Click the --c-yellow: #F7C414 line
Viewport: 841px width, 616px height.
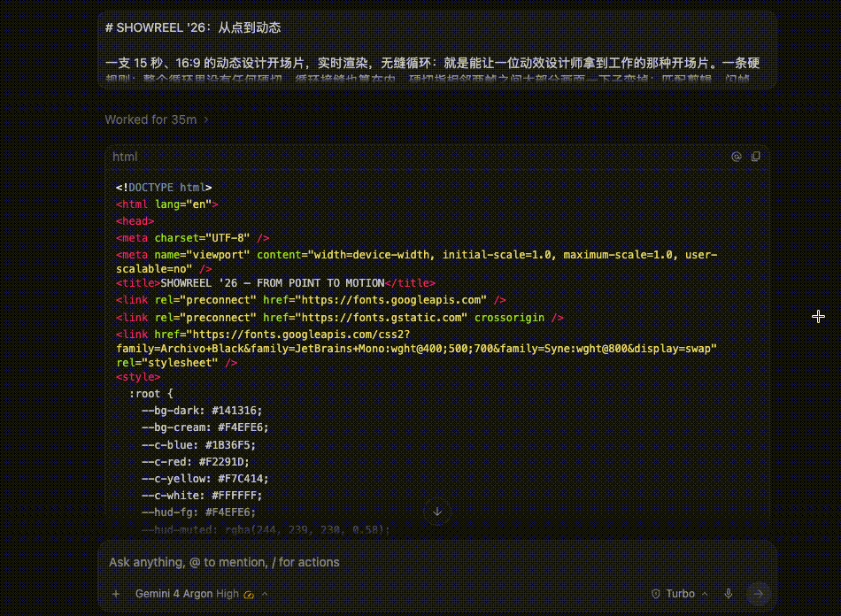(x=204, y=479)
